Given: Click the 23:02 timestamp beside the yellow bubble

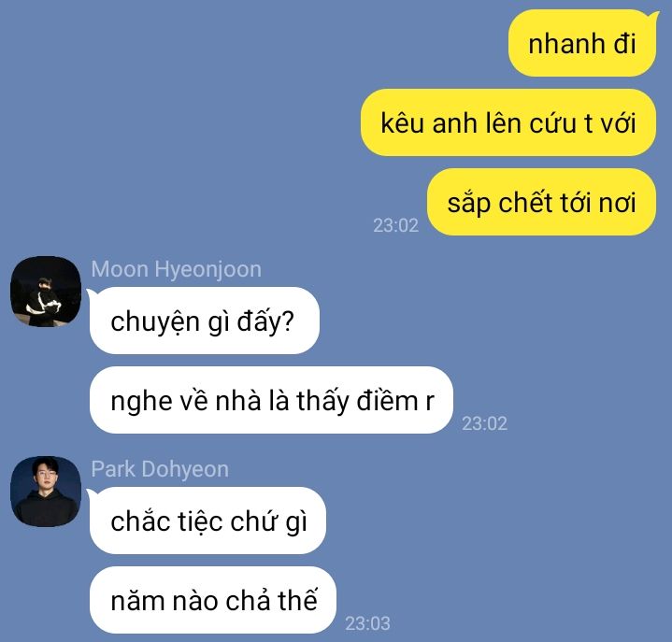Looking at the screenshot, I should 395,225.
